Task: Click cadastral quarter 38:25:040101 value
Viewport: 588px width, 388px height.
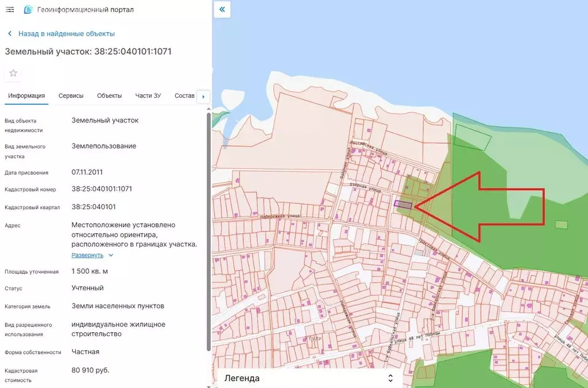Action: click(94, 207)
